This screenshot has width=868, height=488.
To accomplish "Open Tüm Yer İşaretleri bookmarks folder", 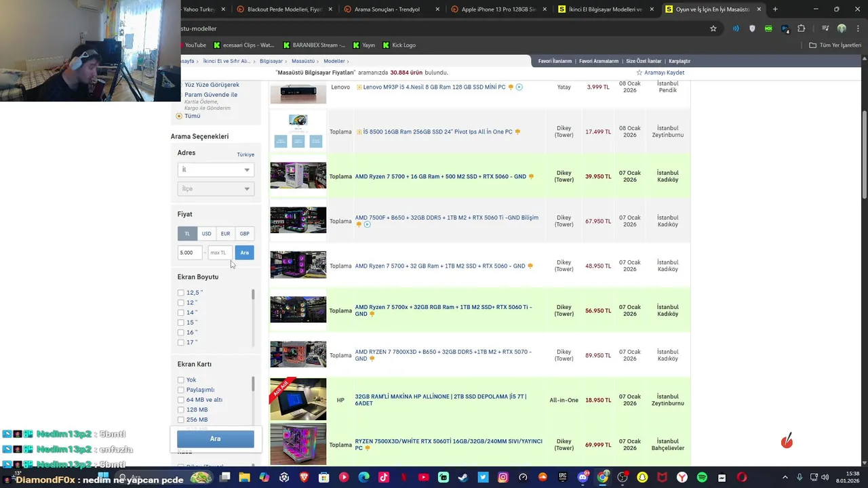I will click(x=835, y=45).
